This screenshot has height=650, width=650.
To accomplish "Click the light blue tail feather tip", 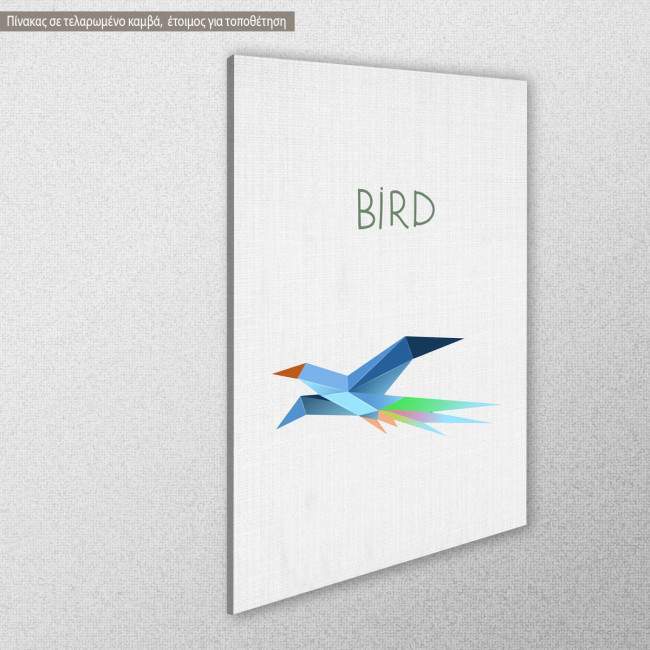I will (x=472, y=417).
